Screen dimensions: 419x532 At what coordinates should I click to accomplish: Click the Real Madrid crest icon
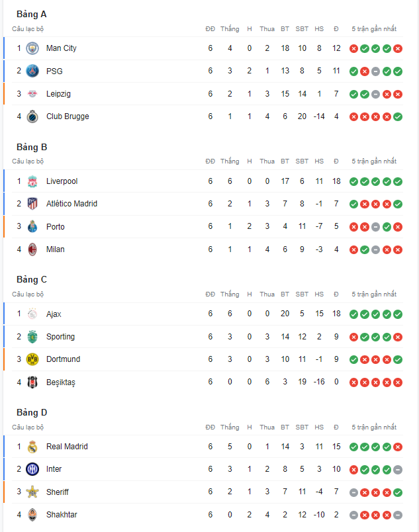tap(32, 447)
